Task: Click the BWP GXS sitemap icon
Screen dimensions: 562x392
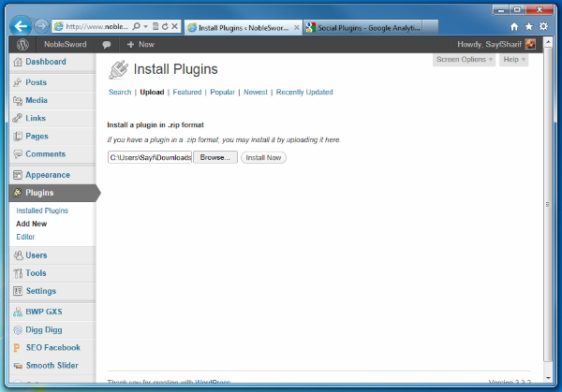Action: tap(18, 312)
